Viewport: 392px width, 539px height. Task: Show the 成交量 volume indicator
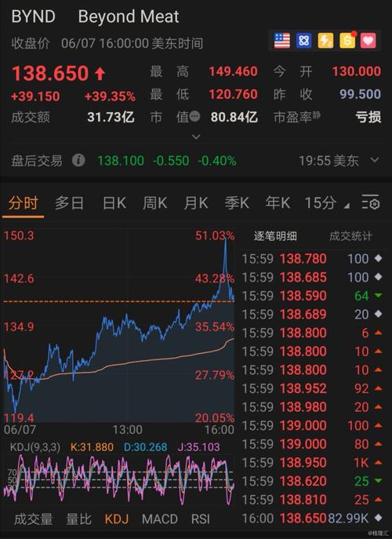pos(34,519)
